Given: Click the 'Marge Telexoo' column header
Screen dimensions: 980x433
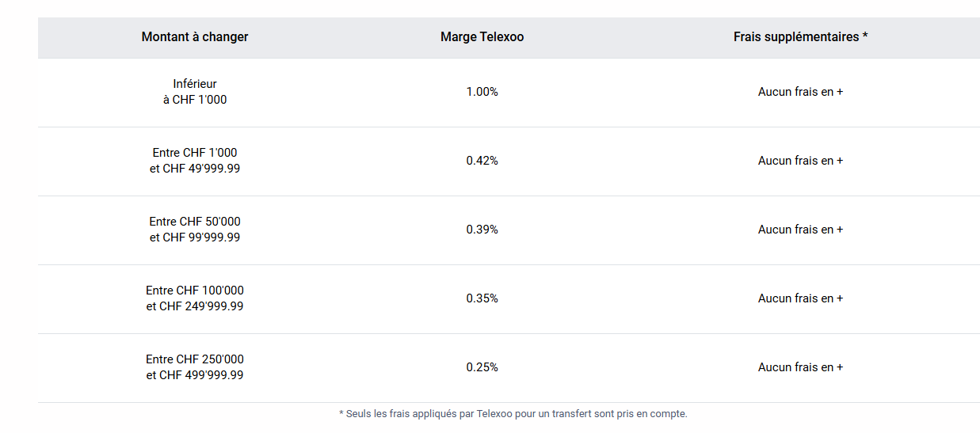Looking at the screenshot, I should (x=482, y=37).
